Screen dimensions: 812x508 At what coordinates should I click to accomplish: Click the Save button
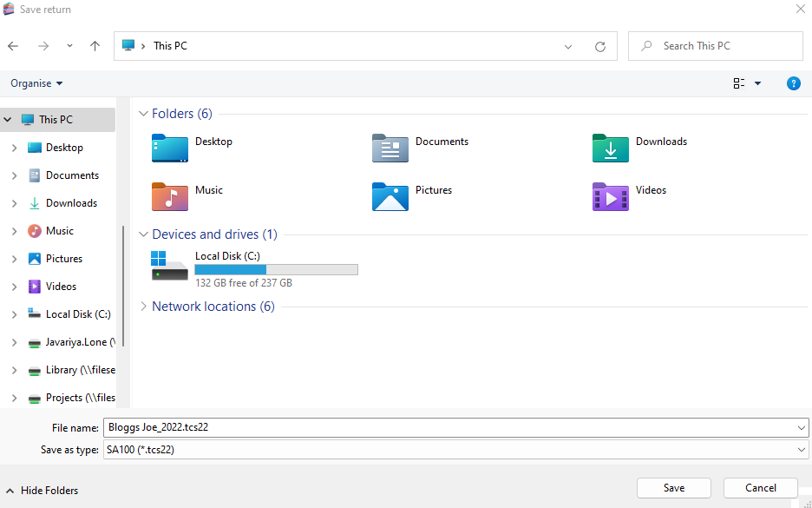673,488
